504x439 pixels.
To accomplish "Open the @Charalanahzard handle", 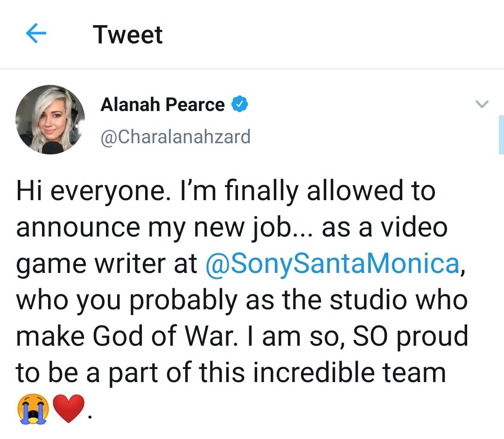I will 175,137.
